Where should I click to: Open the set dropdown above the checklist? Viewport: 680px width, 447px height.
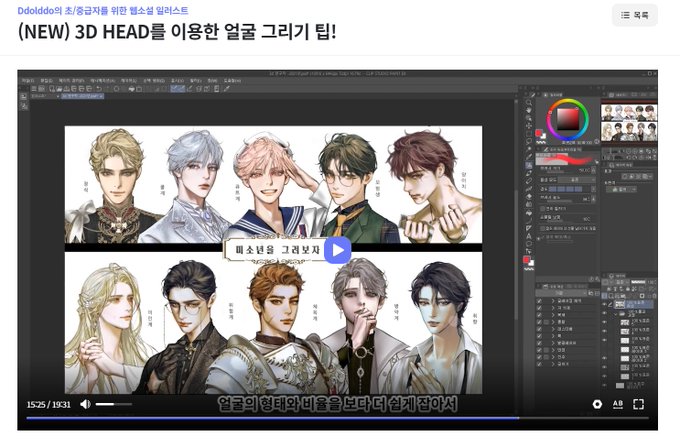click(x=562, y=293)
